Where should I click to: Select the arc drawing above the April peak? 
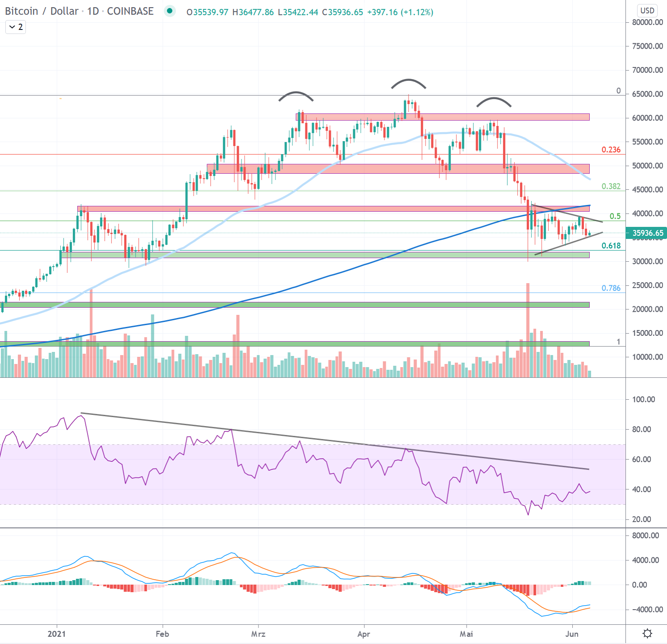pos(409,80)
